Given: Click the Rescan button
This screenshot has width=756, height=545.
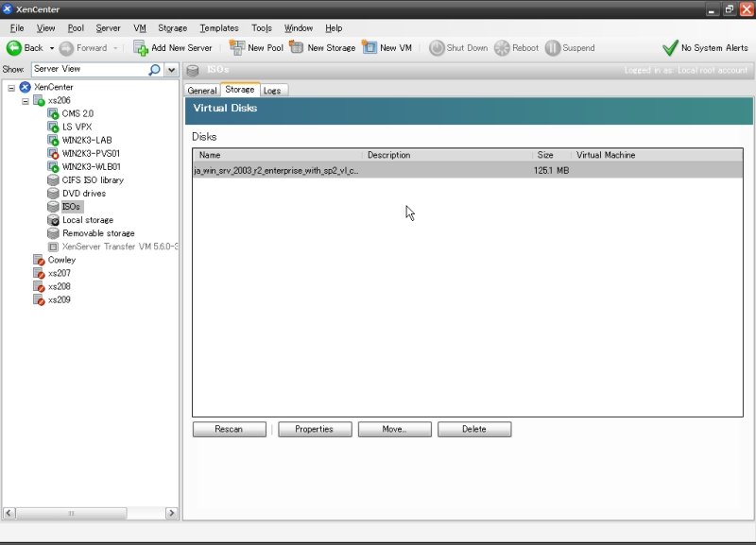Looking at the screenshot, I should (229, 430).
